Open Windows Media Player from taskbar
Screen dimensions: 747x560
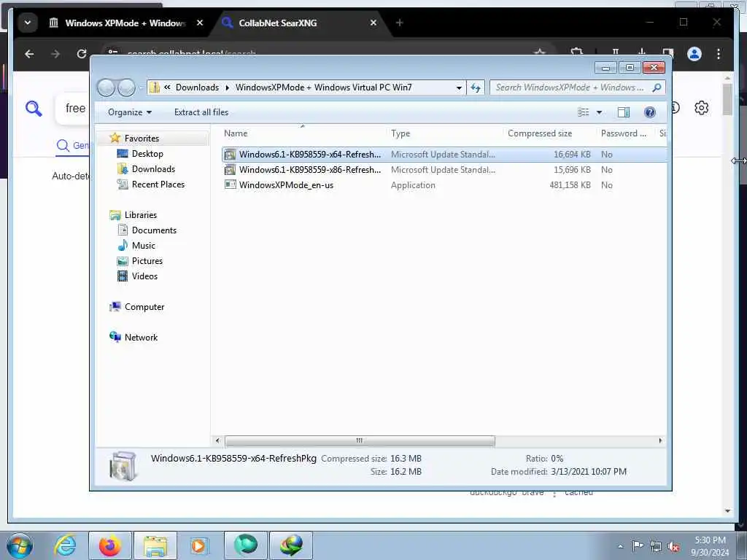[x=199, y=545]
